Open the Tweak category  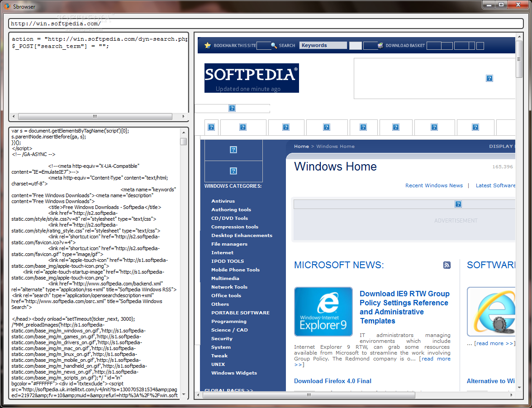pos(219,356)
